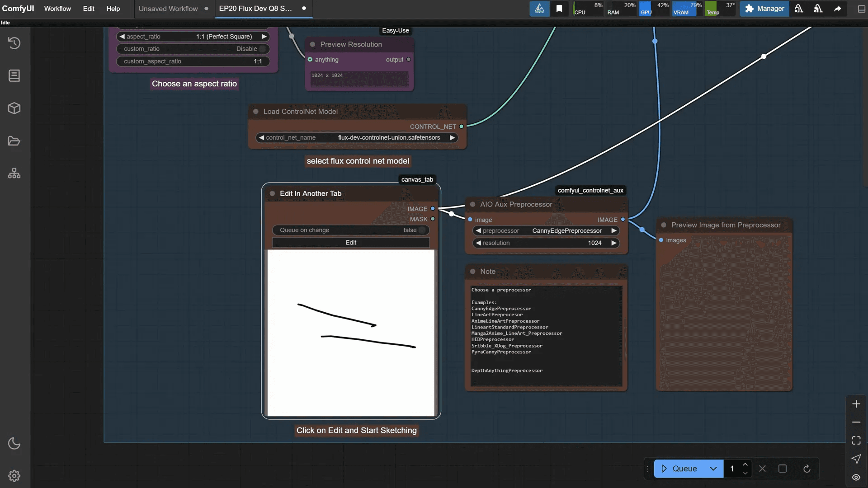Grab the queue bar drag handle dots

[x=648, y=469]
